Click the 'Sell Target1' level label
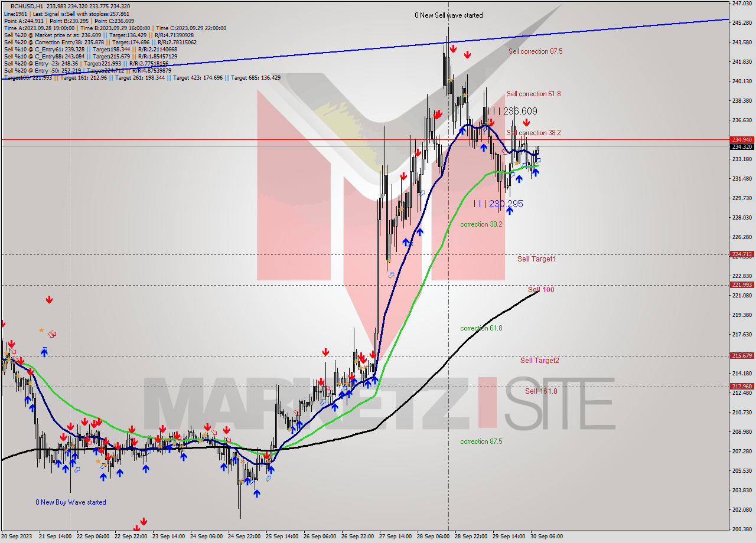 tap(536, 259)
